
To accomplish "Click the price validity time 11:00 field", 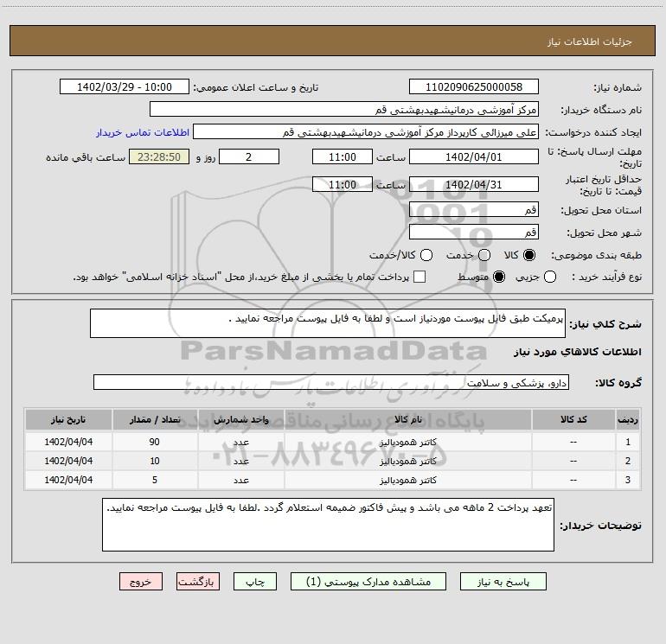I will 343,184.
